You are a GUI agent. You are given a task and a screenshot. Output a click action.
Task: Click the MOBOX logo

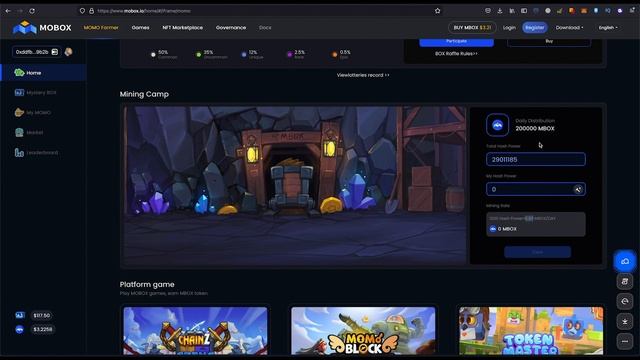click(x=42, y=27)
